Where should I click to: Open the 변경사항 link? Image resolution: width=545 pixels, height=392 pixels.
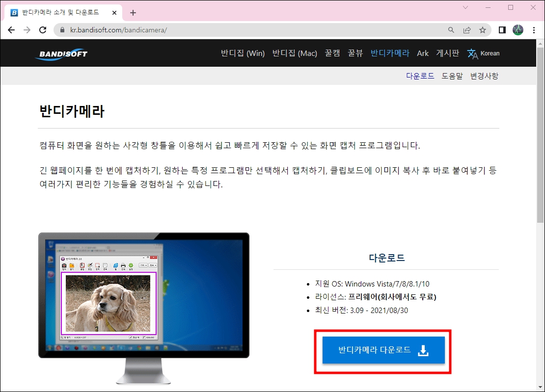[x=484, y=76]
